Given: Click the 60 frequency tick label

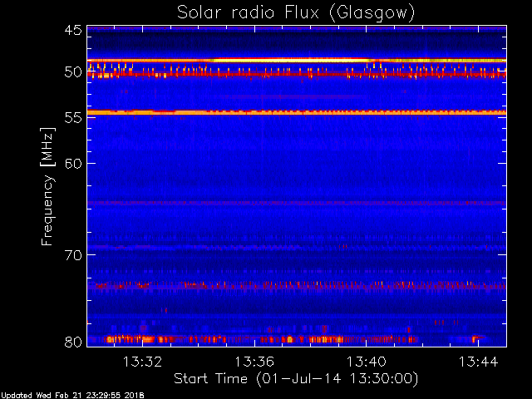Looking at the screenshot, I should (x=73, y=164).
